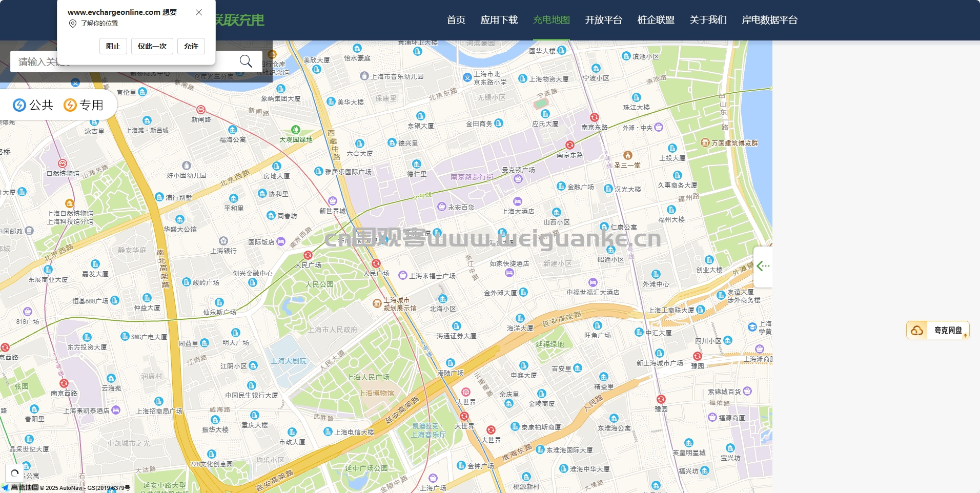The width and height of the screenshot is (980, 493).
Task: Select charger marker at 福州大楼
Action: pyautogui.click(x=671, y=210)
